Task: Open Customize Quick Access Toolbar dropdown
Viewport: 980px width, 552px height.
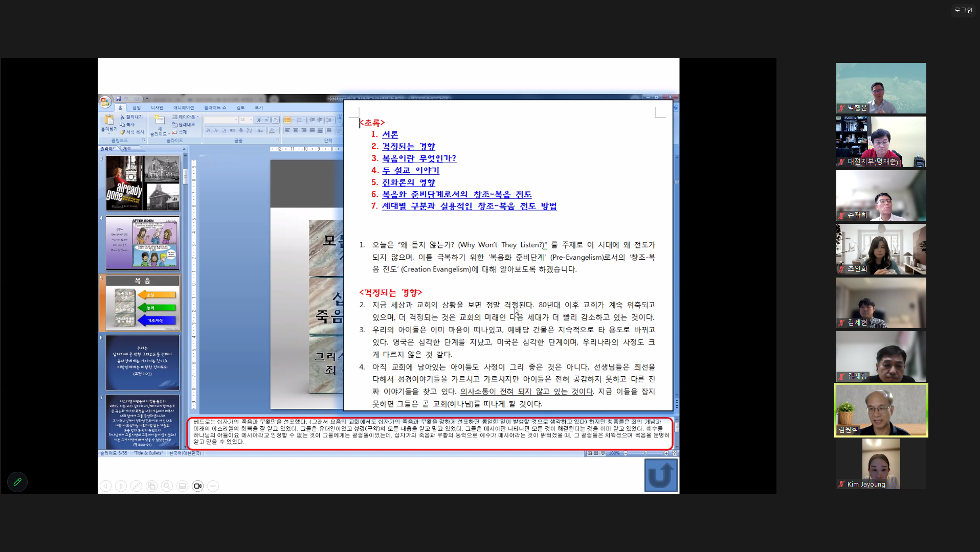Action: (147, 99)
